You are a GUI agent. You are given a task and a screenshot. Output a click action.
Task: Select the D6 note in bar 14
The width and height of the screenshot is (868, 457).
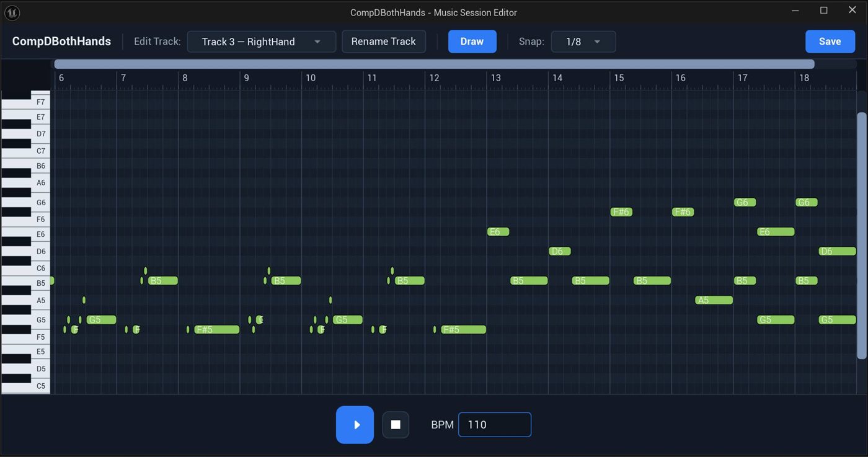[x=560, y=251]
